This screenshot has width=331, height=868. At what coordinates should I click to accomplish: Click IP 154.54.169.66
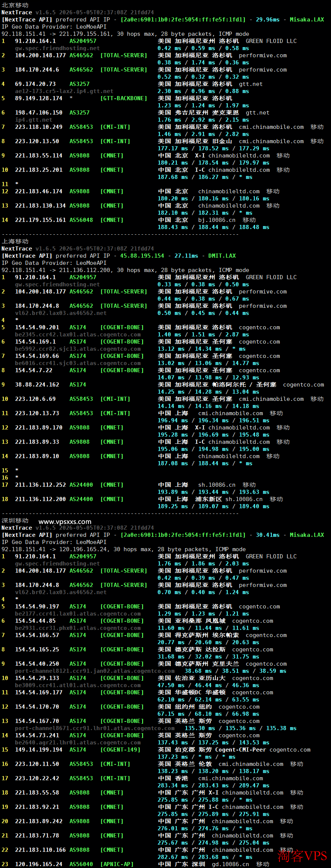[37, 356]
